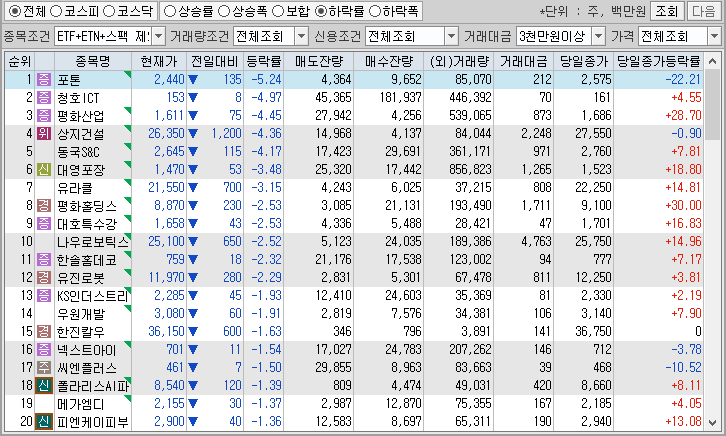Open the 신용조건 dropdown
Viewport: 726px width, 436px height.
(x=451, y=36)
